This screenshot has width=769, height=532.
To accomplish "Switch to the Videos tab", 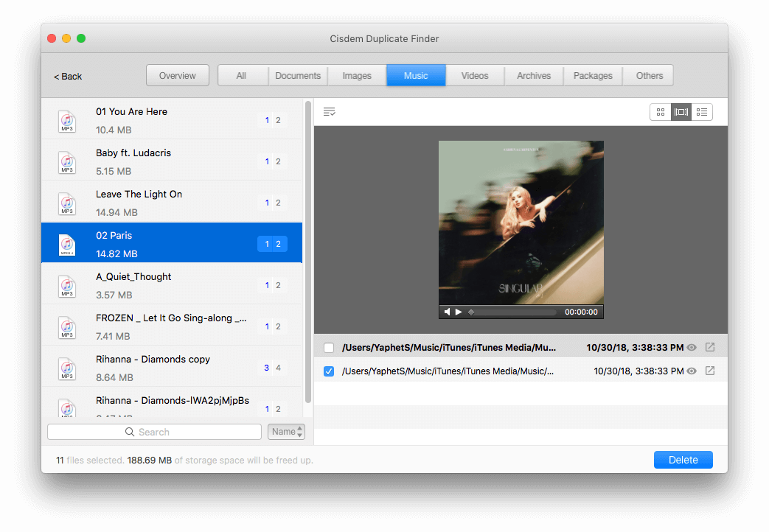I will tap(475, 75).
